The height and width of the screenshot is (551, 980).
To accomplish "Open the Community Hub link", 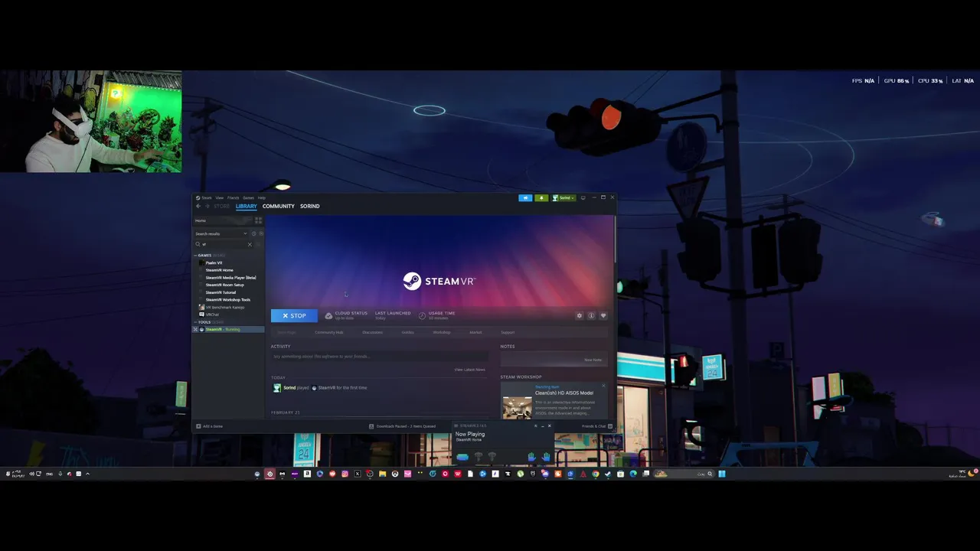I will 329,332.
